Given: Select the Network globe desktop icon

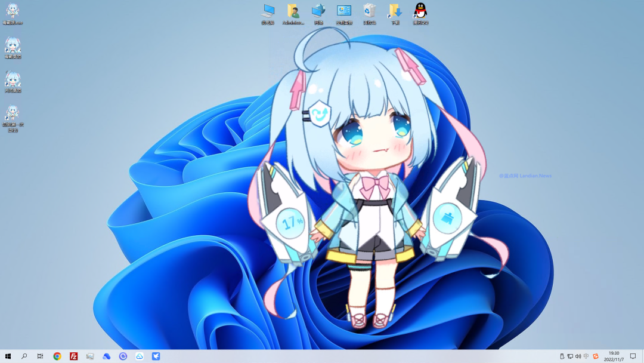Looking at the screenshot, I should point(318,14).
